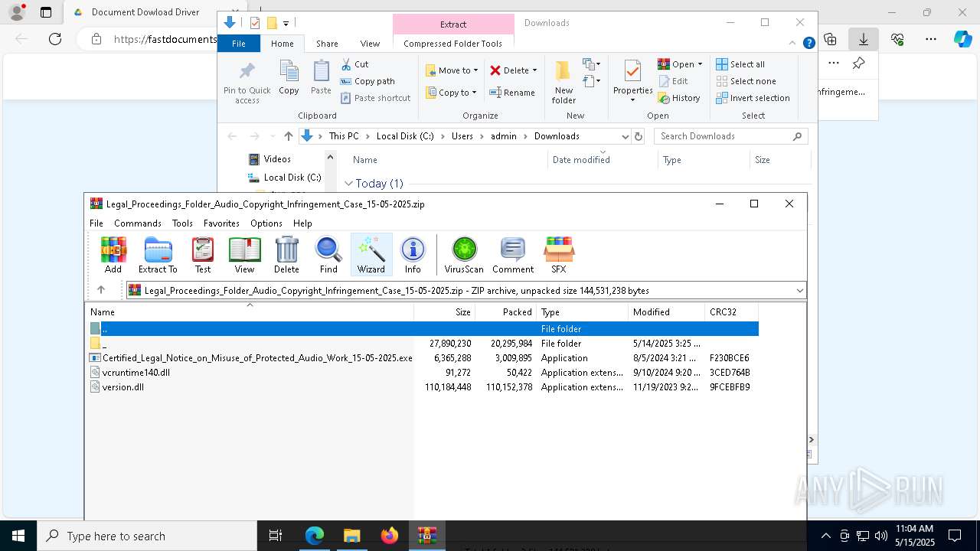This screenshot has width=980, height=551.
Task: Select Local Disk (C:) in Explorer tree
Action: pyautogui.click(x=284, y=178)
